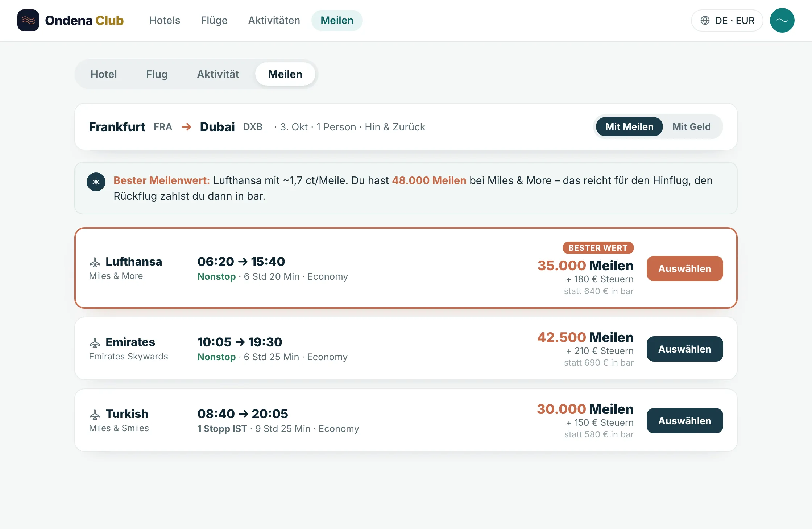Switch to the Flug search tab

157,74
